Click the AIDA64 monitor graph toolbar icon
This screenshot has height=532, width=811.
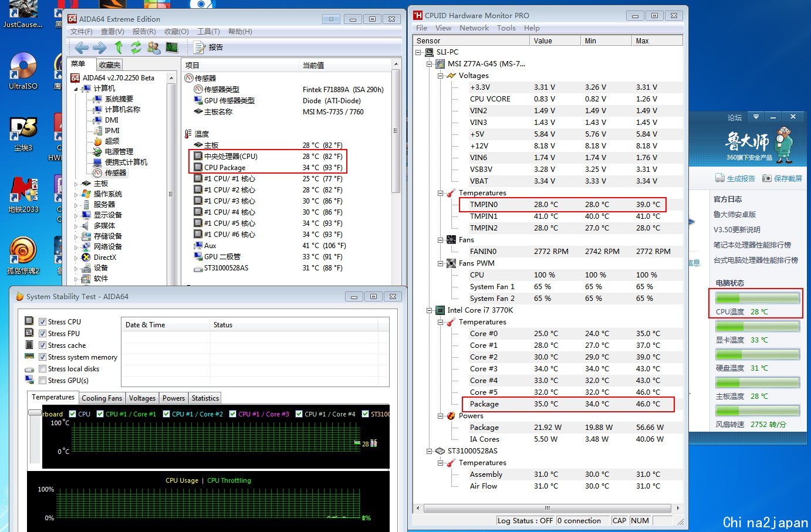tap(172, 48)
